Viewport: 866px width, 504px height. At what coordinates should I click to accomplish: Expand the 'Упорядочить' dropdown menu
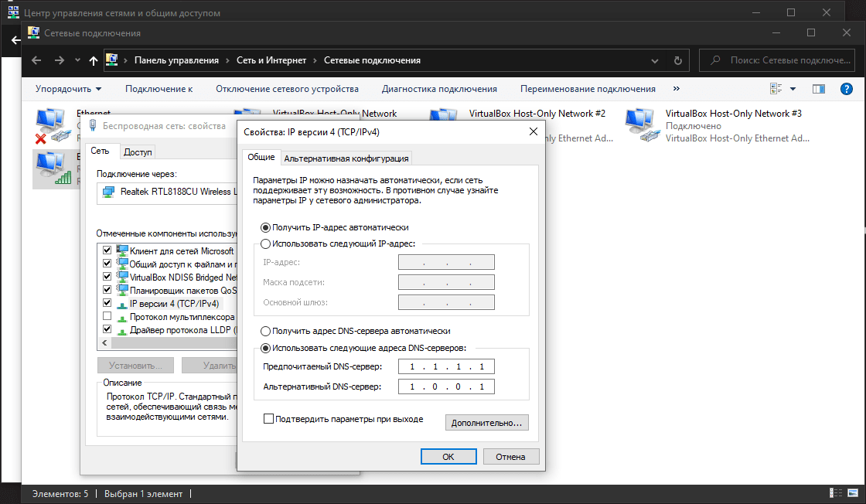(68, 89)
